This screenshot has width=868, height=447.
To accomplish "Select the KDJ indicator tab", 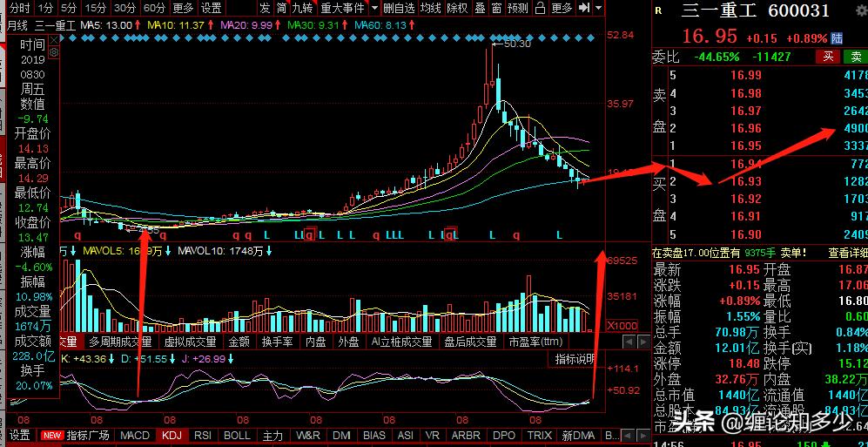I will click(x=172, y=436).
